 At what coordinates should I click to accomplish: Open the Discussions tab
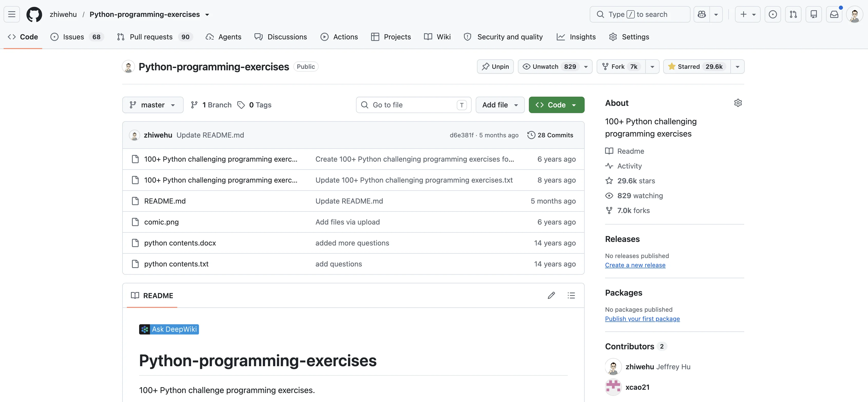281,37
